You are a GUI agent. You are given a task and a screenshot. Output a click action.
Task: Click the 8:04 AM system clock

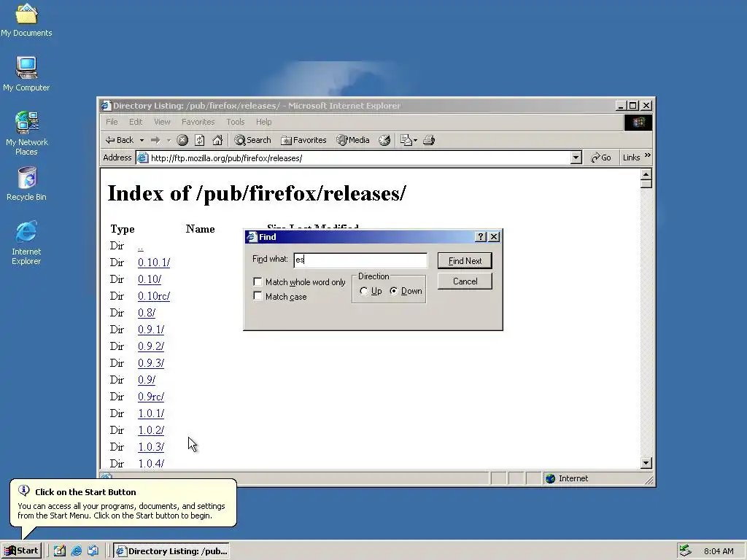[719, 551]
